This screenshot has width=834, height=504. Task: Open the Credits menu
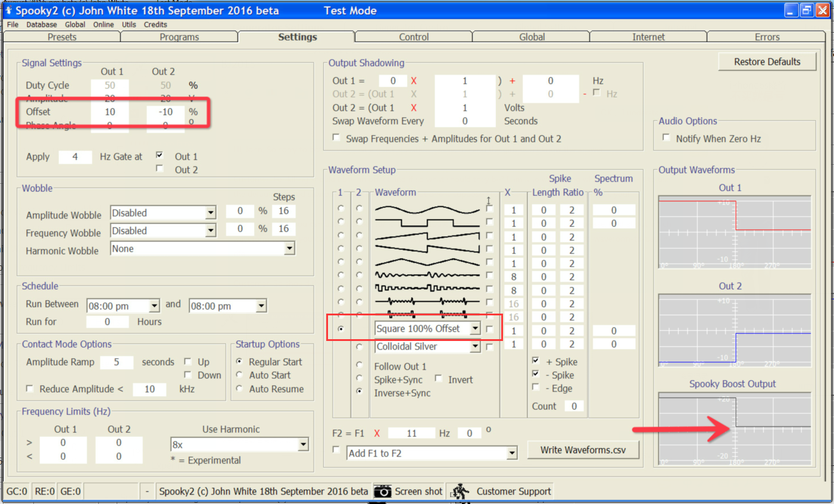click(155, 24)
